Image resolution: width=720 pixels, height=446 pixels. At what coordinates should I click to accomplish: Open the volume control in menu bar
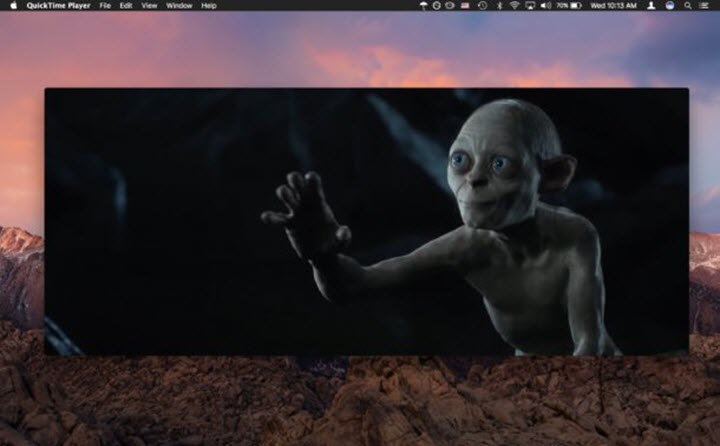point(546,6)
